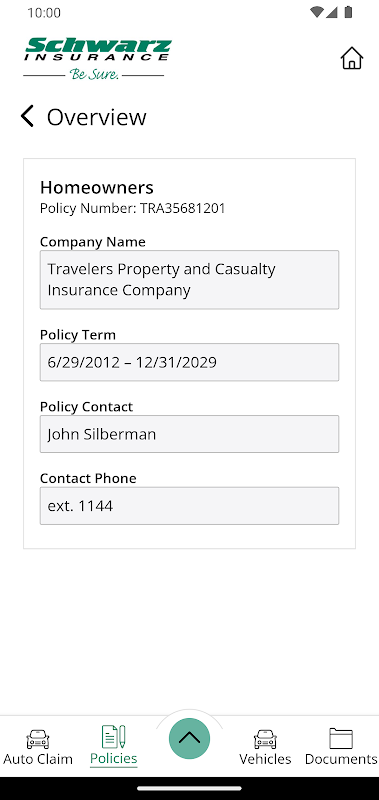The height and width of the screenshot is (800, 379).
Task: Go back using the arrow beside Overview
Action: [27, 116]
